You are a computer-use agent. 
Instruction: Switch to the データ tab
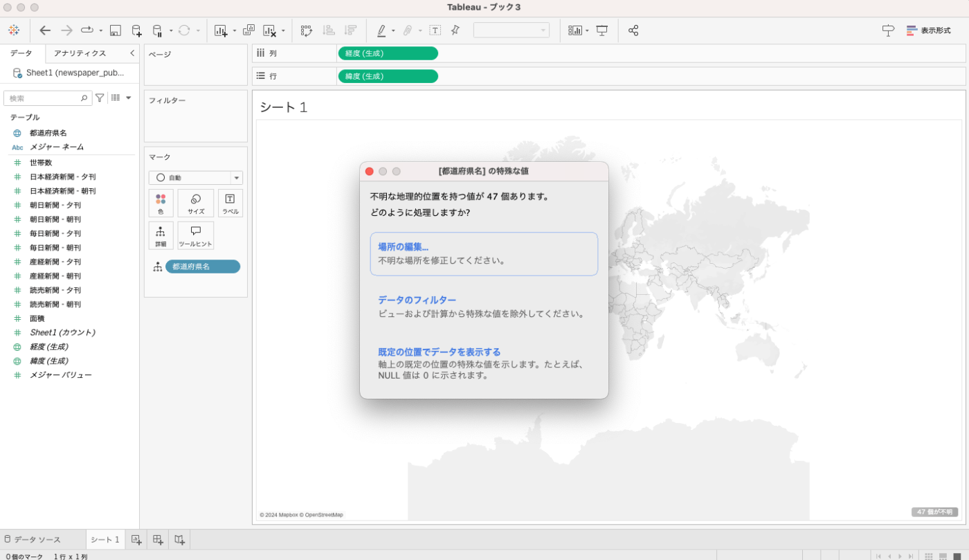click(x=21, y=53)
